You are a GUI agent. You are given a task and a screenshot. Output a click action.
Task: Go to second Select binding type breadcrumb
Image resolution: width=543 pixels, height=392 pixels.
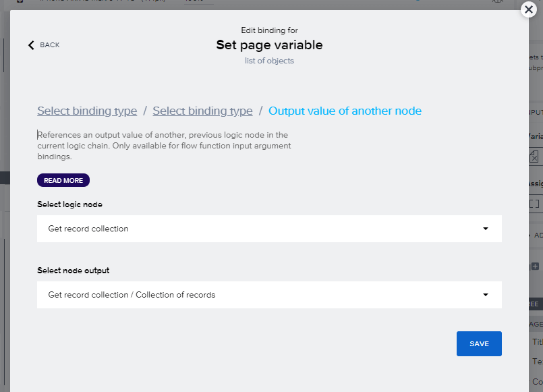[x=202, y=111]
